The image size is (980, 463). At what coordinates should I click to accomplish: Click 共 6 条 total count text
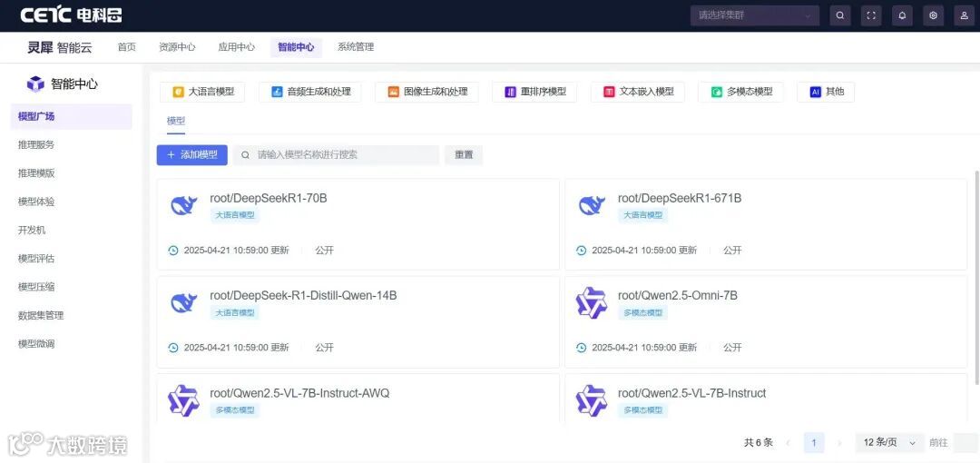click(758, 442)
